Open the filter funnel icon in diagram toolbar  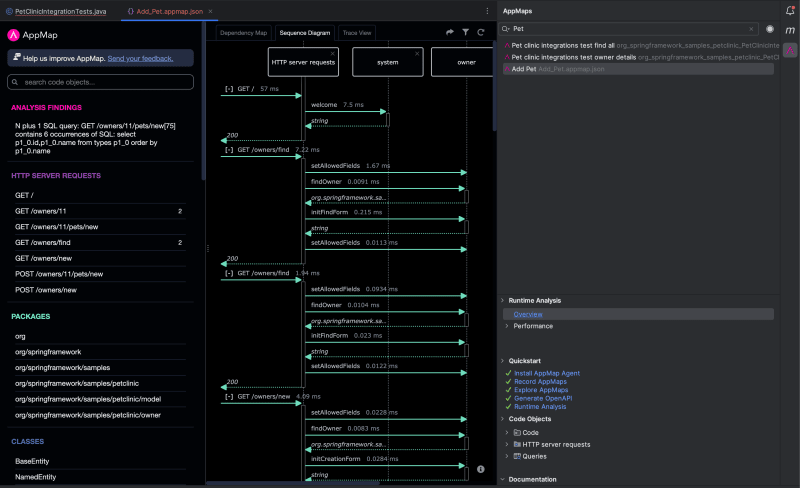[465, 32]
